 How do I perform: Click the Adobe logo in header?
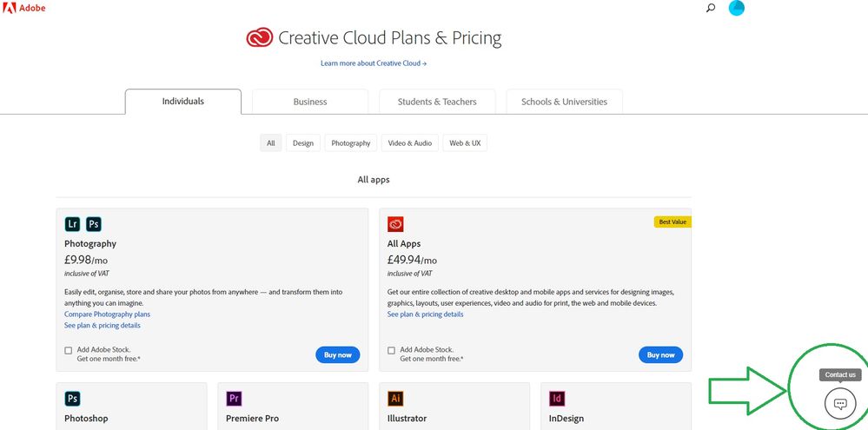(x=23, y=8)
